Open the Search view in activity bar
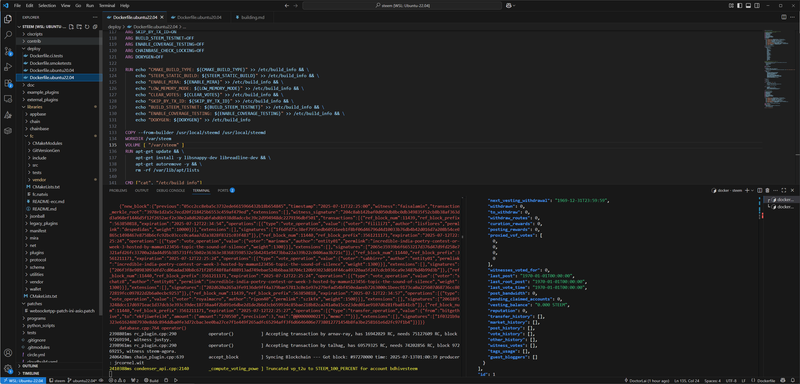The height and width of the screenshot is (384, 800). point(8,35)
